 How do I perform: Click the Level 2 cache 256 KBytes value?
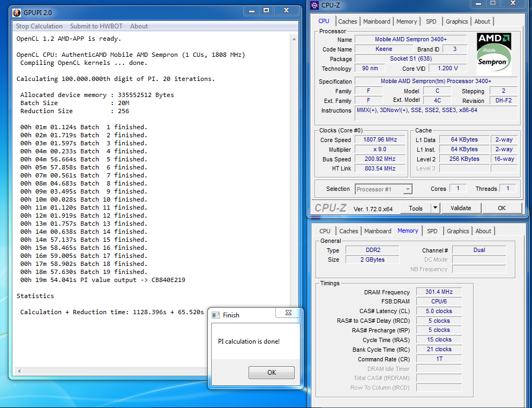click(x=464, y=159)
